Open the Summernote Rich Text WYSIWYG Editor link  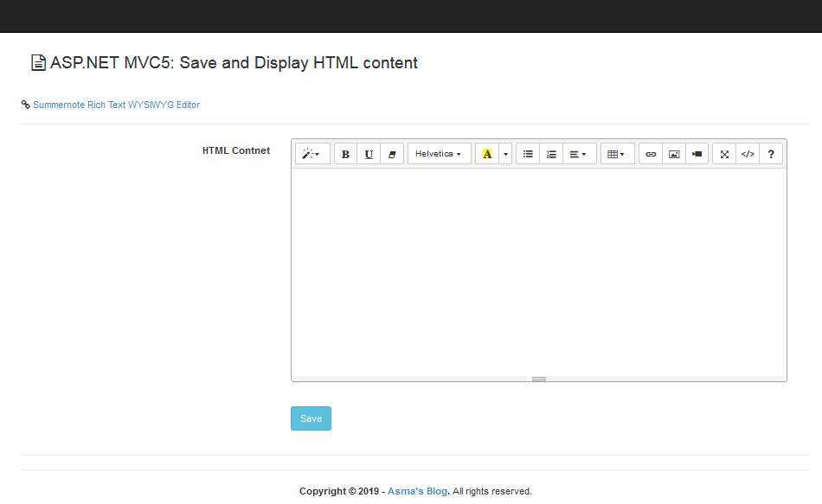[x=116, y=105]
